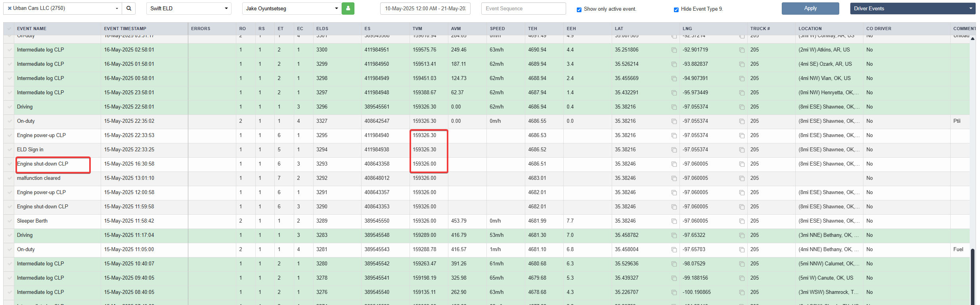Copy latitude 35.458782 value
Screen dimensions: 980x305
674,235
